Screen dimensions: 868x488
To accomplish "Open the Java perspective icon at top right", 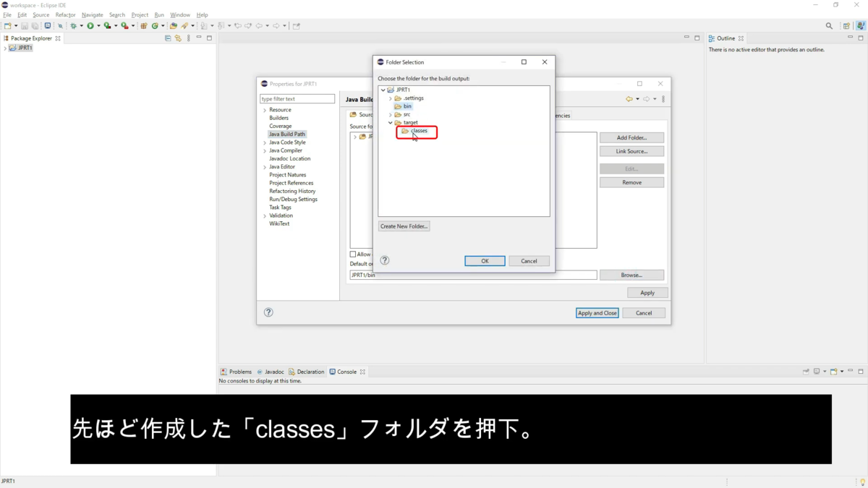I will coord(861,25).
